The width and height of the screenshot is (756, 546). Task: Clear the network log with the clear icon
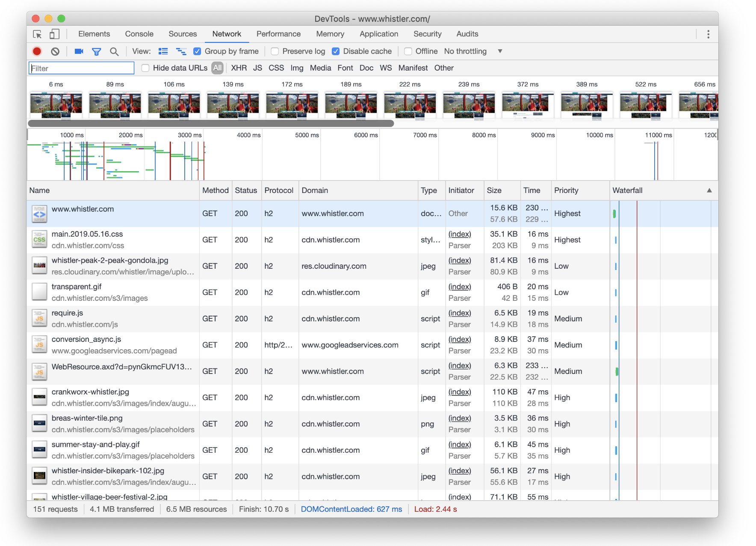55,51
